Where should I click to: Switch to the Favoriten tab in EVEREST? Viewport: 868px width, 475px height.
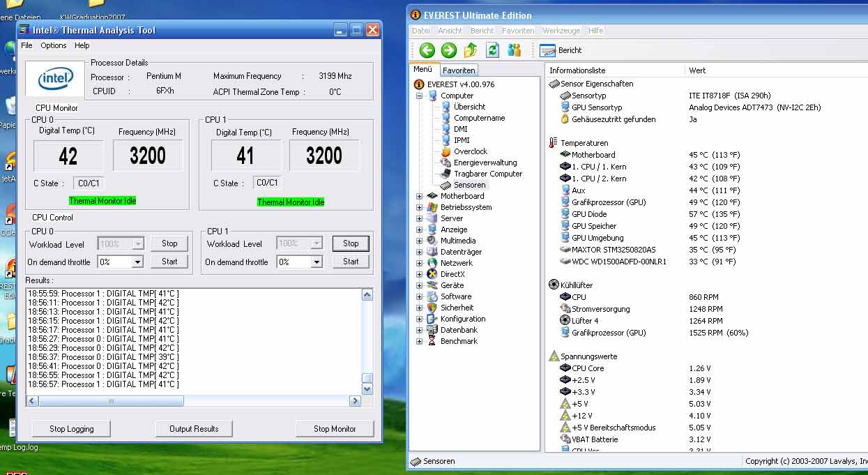click(x=459, y=70)
